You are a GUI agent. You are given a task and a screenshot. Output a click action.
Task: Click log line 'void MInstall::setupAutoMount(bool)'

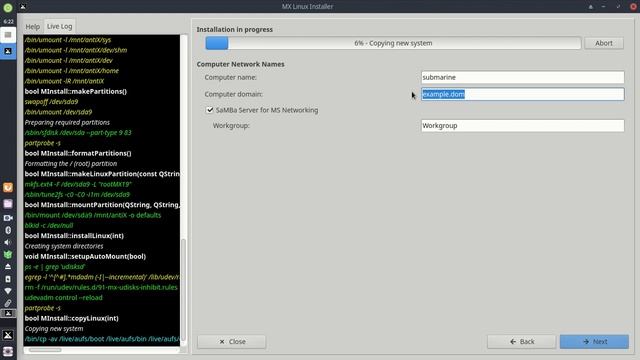(x=85, y=256)
